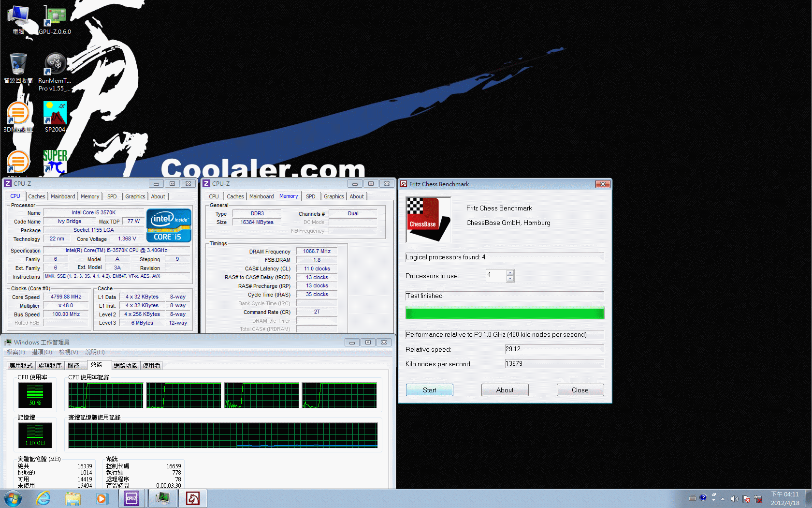
Task: Open SPD tab in left CPU-Z
Action: [112, 196]
